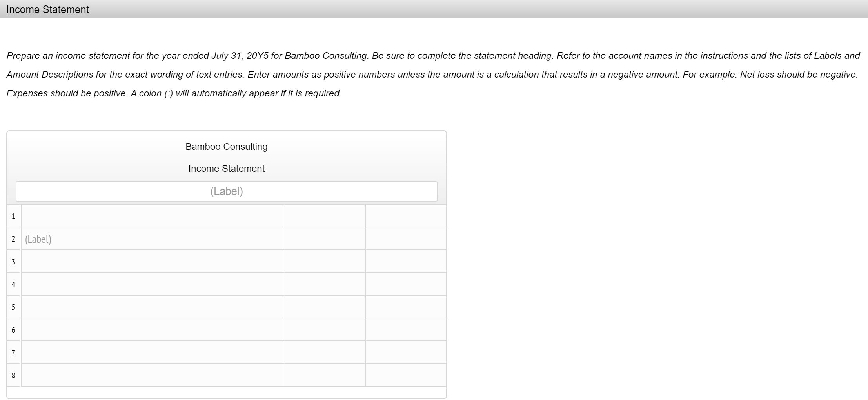Click the first amount cell in row 3
The image size is (868, 400).
[325, 261]
